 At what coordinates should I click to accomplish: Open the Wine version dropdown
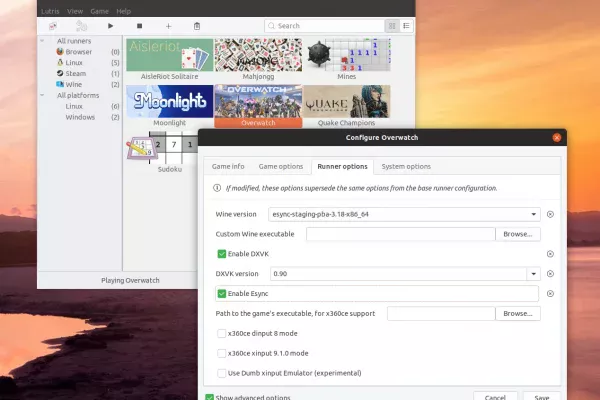404,214
